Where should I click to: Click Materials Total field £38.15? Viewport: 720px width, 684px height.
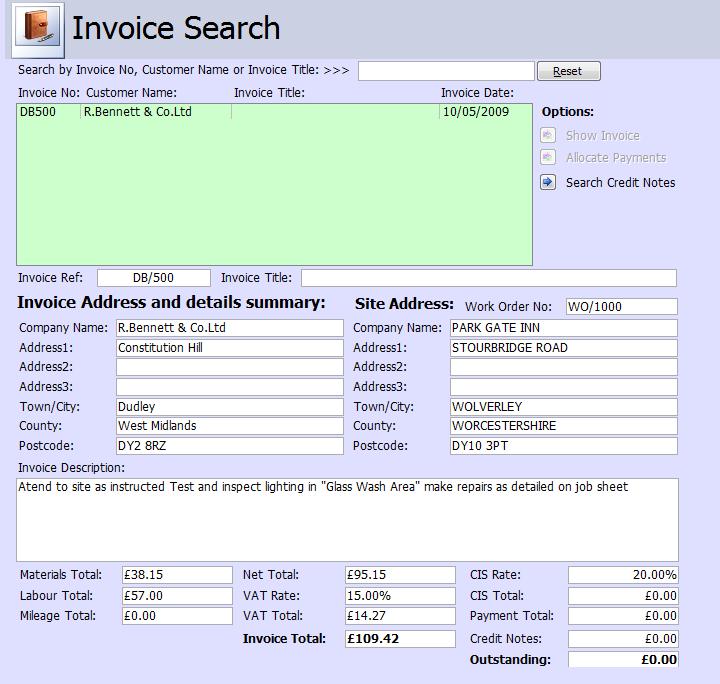pos(177,575)
